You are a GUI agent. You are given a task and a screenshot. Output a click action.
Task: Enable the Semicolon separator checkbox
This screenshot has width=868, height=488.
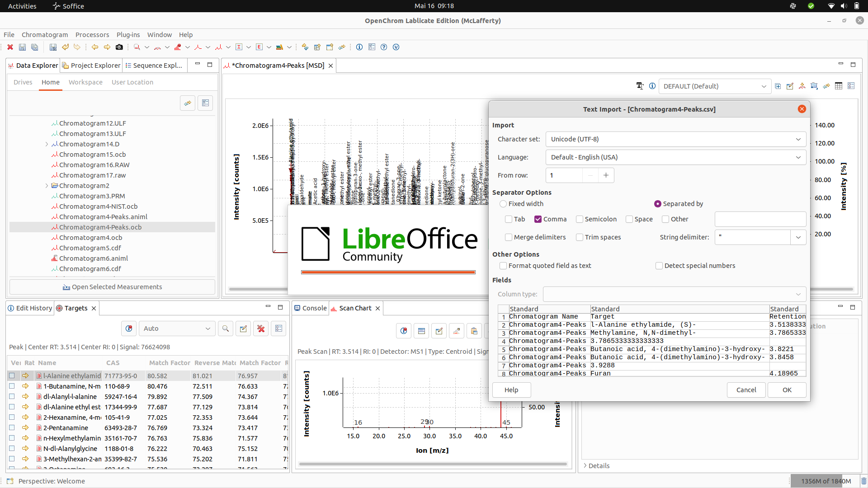point(580,219)
